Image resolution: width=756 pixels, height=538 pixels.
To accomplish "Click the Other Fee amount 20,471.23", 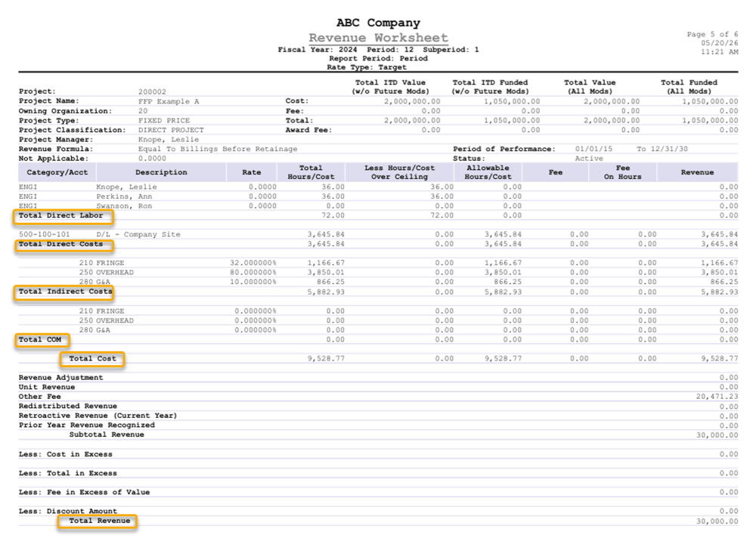I will click(717, 396).
